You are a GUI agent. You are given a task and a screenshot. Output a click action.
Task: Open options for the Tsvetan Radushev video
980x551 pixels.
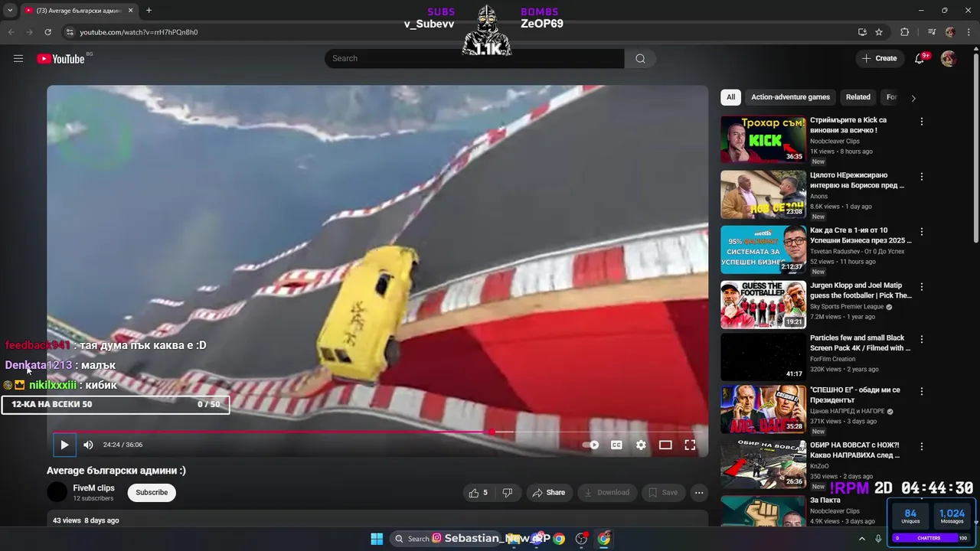pyautogui.click(x=922, y=232)
